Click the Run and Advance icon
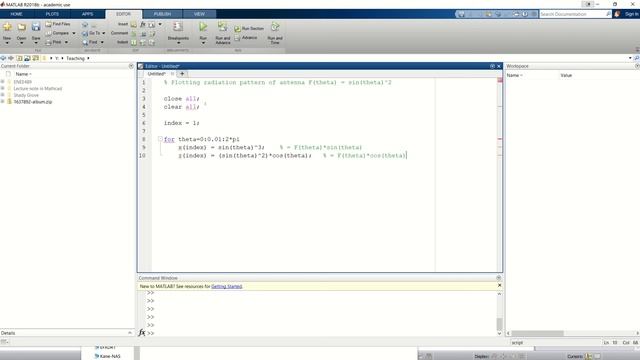Screen dimensions: 640x360 (223, 27)
